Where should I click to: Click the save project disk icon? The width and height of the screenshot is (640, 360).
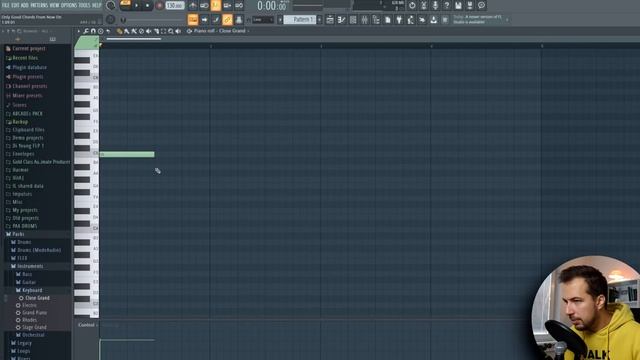(x=458, y=5)
